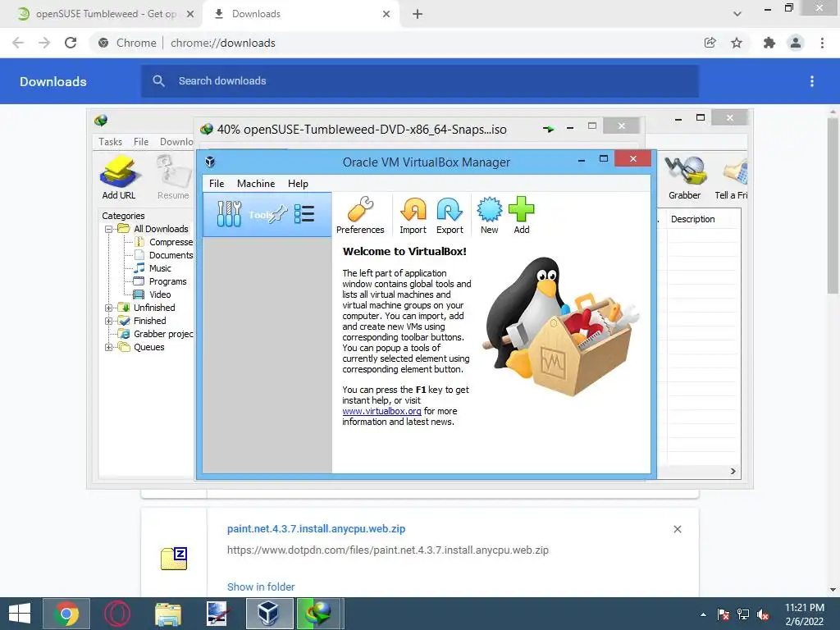Image resolution: width=840 pixels, height=630 pixels.
Task: Click the address bar showing chrome://downloads
Action: pyautogui.click(x=223, y=43)
